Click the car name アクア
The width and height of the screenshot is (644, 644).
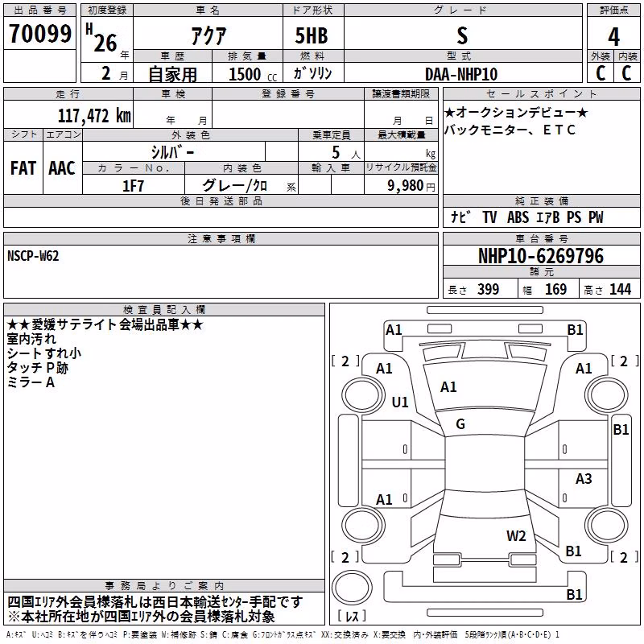(208, 35)
